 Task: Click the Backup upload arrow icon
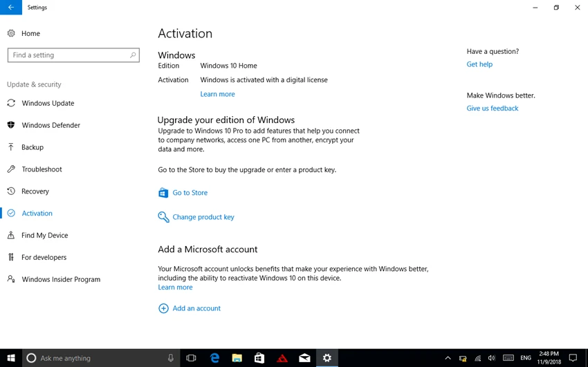11,147
